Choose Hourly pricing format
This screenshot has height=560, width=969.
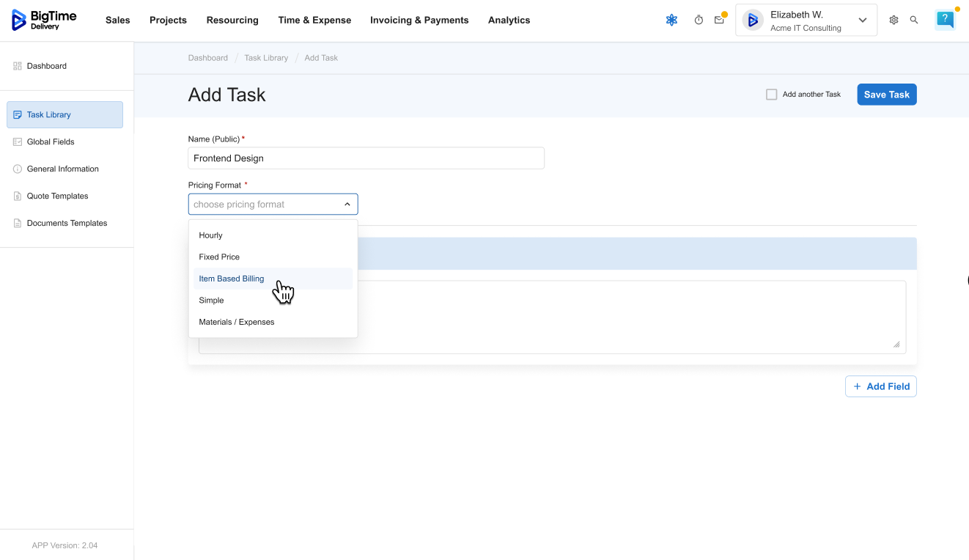[x=210, y=235]
